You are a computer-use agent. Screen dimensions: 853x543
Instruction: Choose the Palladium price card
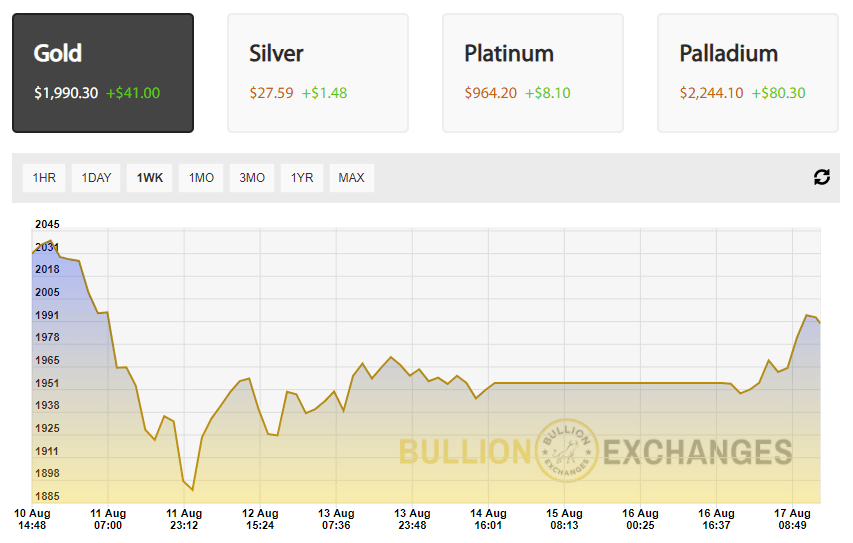coord(747,72)
